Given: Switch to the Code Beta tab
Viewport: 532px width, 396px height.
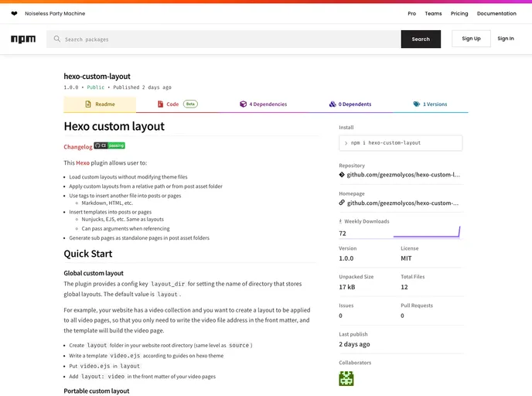Looking at the screenshot, I should pyautogui.click(x=177, y=104).
